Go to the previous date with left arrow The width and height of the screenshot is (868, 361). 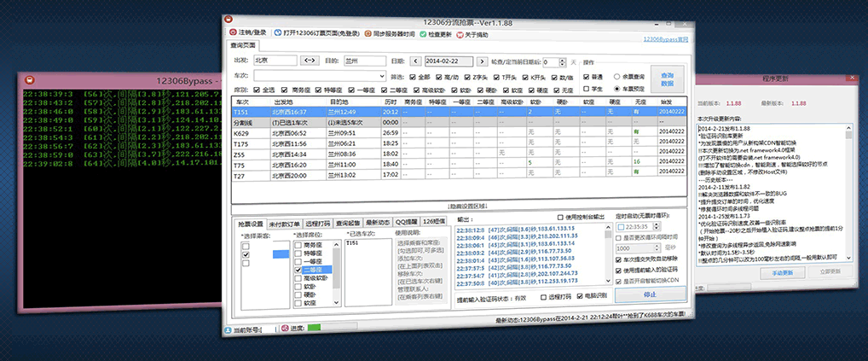[x=415, y=61]
